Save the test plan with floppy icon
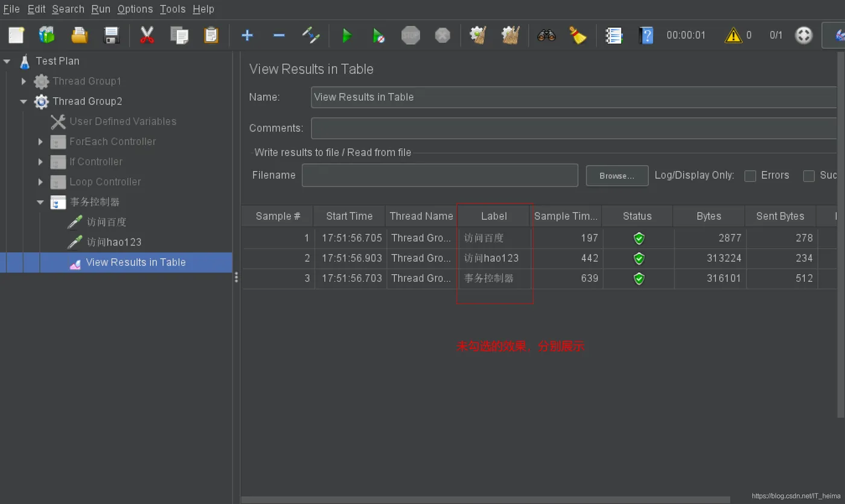 pos(112,35)
